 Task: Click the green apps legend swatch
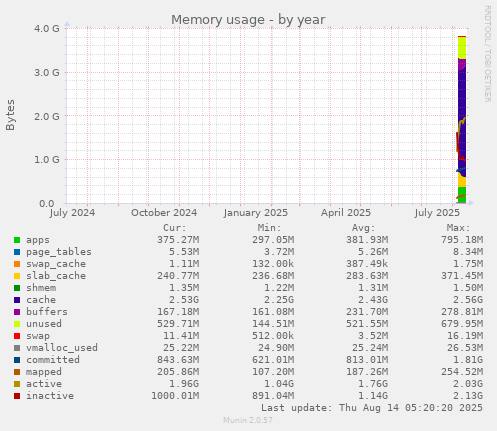coord(17,240)
